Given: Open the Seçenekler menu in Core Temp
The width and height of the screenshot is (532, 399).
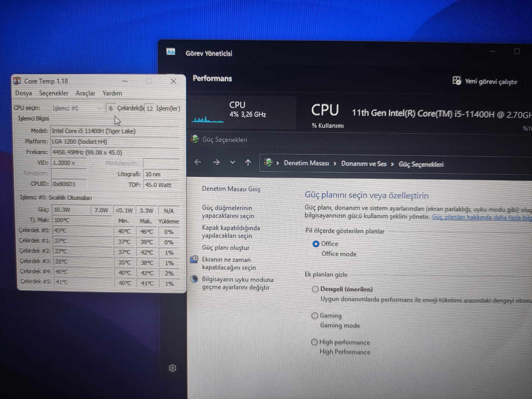Looking at the screenshot, I should [x=54, y=93].
